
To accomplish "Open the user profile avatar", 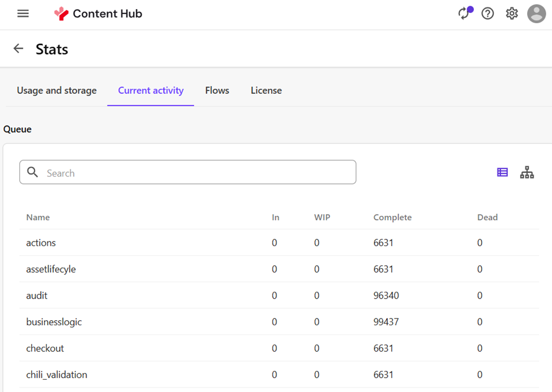I will point(536,14).
